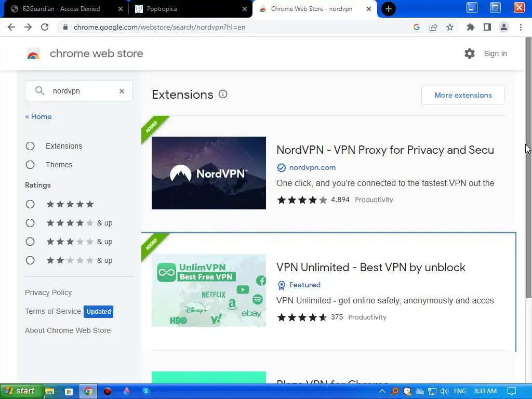Open Skype from the taskbar
The image size is (532, 399).
(146, 391)
